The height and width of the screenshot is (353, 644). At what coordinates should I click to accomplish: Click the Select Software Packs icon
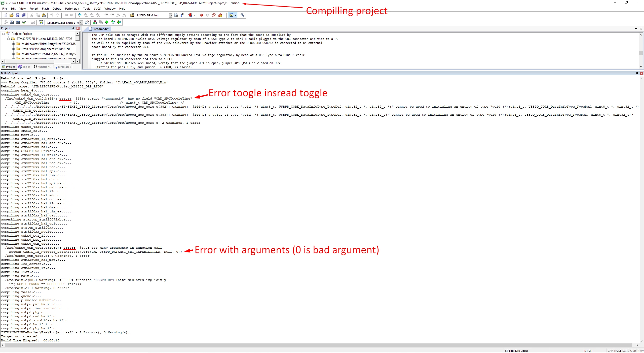(x=113, y=22)
